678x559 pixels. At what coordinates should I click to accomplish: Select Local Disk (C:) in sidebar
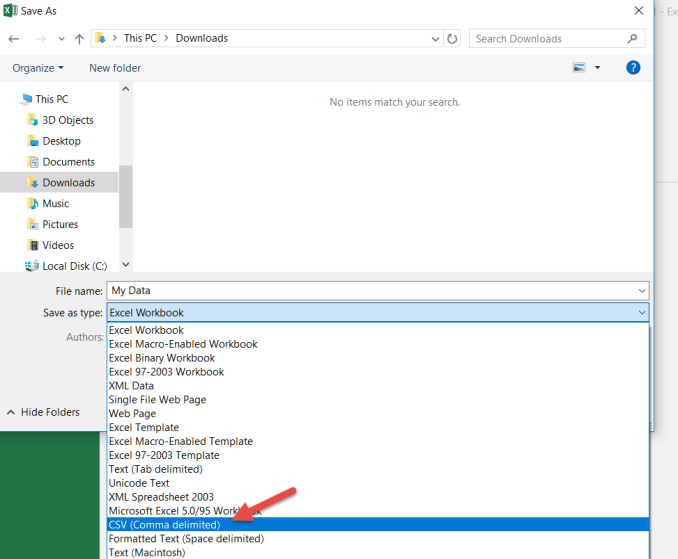pyautogui.click(x=74, y=266)
